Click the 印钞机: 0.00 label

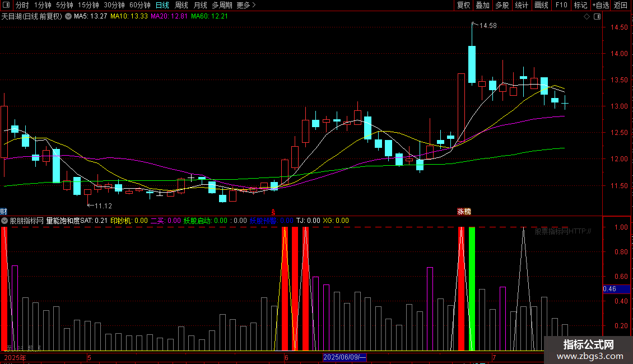129,221
